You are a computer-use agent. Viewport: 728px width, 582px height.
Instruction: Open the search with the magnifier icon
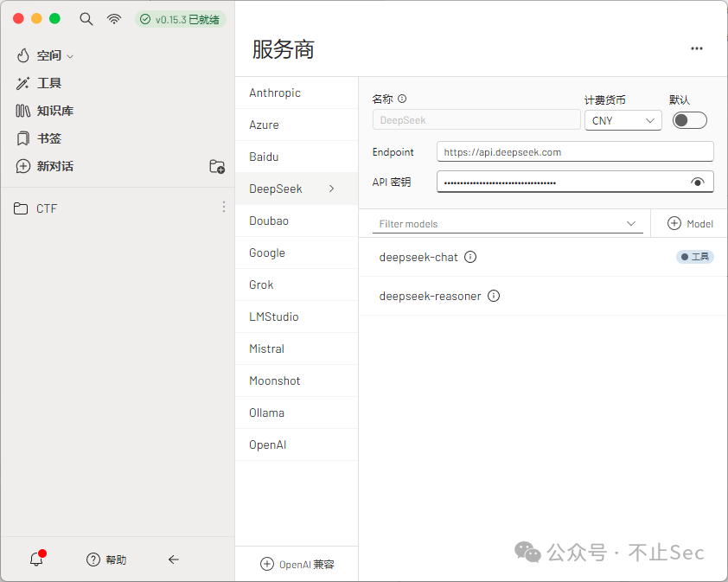[86, 18]
